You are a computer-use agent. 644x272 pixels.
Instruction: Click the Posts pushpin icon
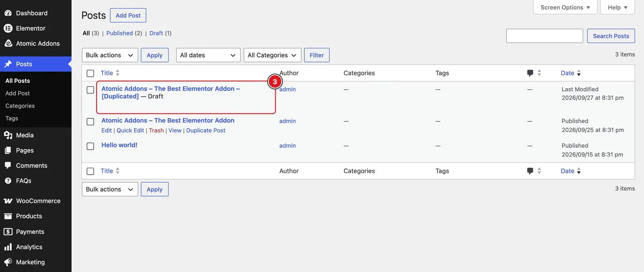click(8, 64)
